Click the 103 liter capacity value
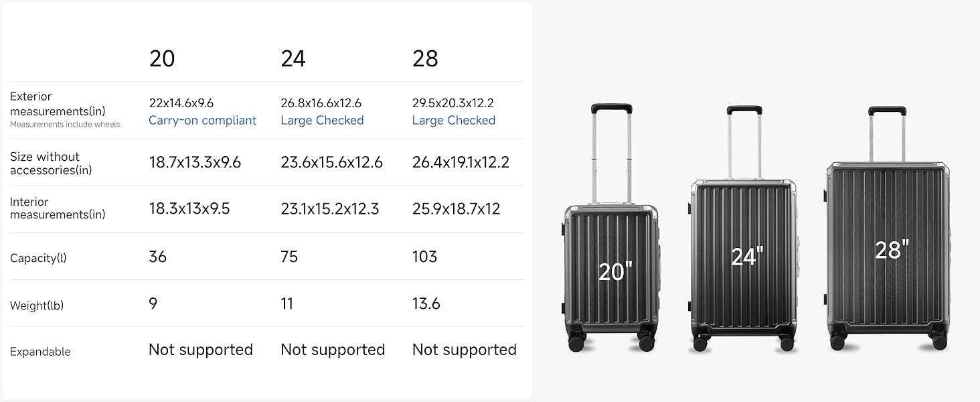This screenshot has width=980, height=402. [424, 257]
